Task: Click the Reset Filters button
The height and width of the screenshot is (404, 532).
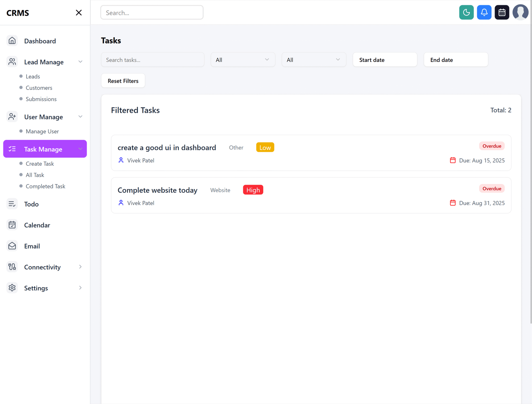Action: pyautogui.click(x=123, y=81)
